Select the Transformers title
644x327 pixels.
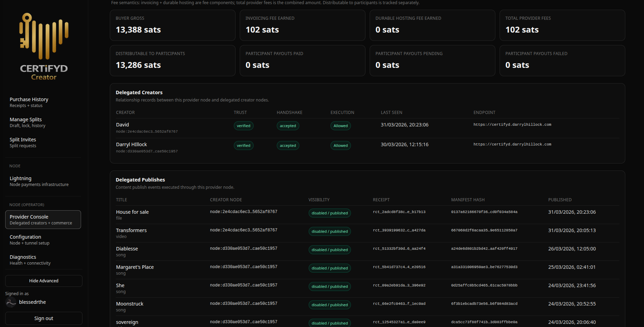(131, 230)
